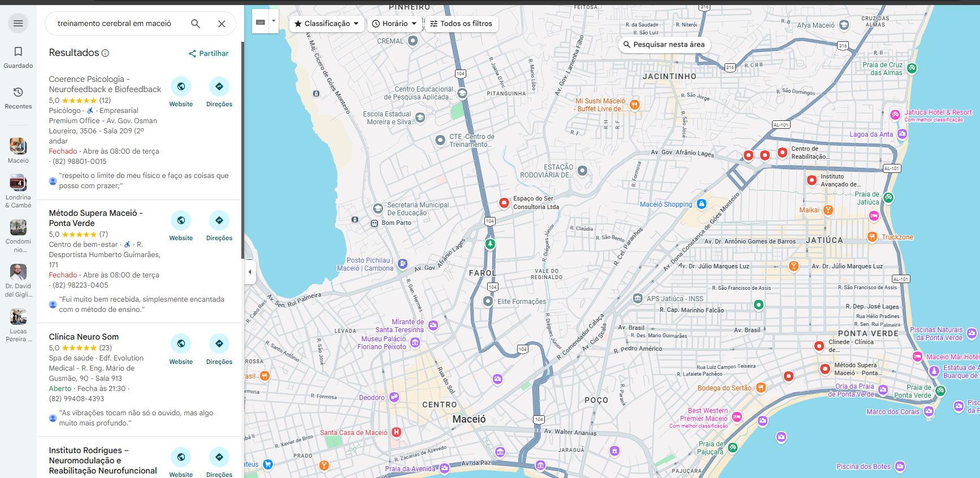Click the Truckzone restaurant marker
Viewport: 980px width, 478px height.
[x=873, y=237]
